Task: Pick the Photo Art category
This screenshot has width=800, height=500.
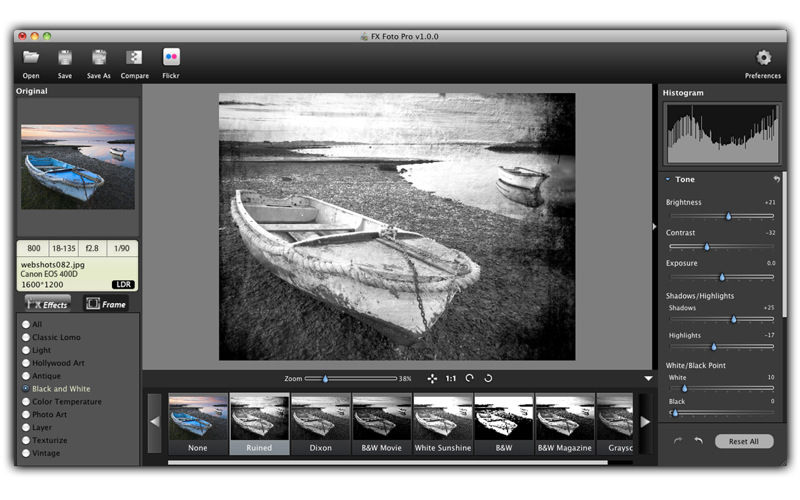Action: [26, 414]
